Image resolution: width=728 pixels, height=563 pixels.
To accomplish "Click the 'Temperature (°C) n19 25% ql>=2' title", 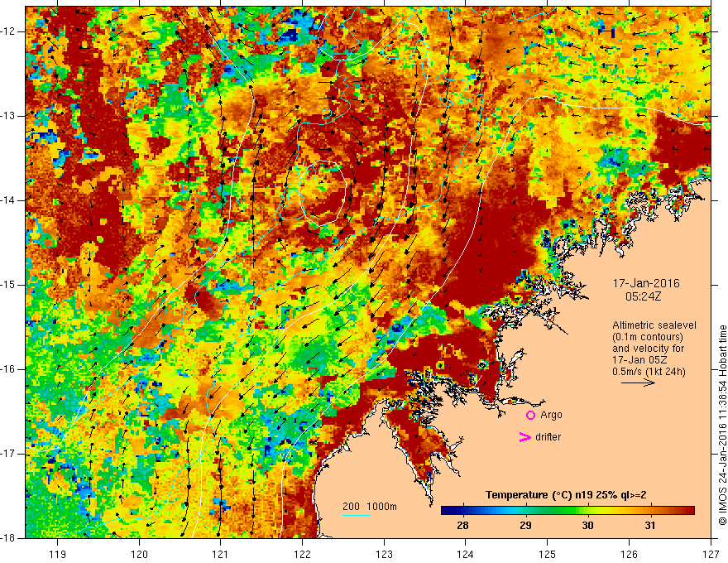I will [566, 495].
